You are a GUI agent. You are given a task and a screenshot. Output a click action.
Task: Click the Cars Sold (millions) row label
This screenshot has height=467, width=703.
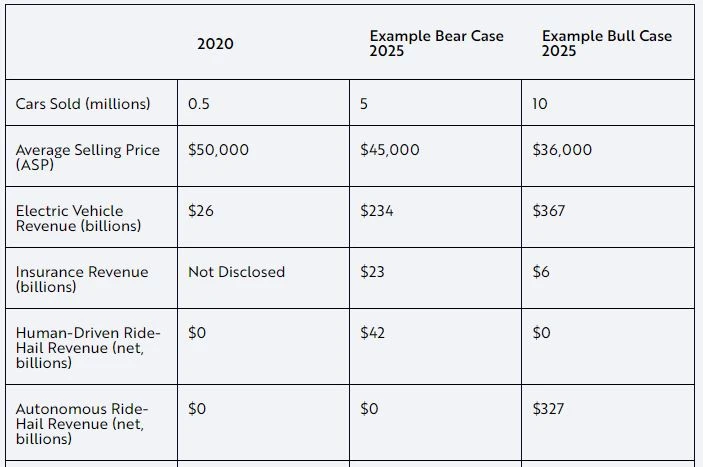click(x=83, y=104)
